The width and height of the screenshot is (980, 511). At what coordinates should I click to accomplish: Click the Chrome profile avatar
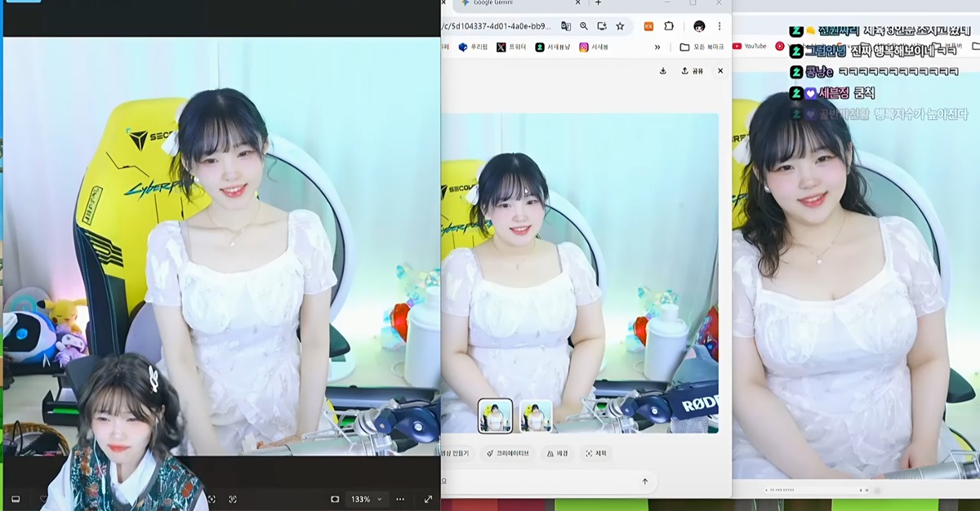(x=699, y=26)
